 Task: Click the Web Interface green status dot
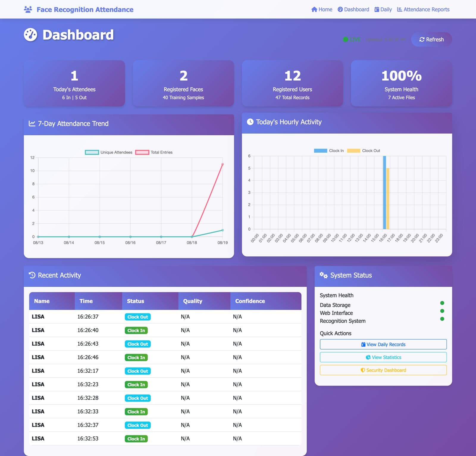click(442, 311)
